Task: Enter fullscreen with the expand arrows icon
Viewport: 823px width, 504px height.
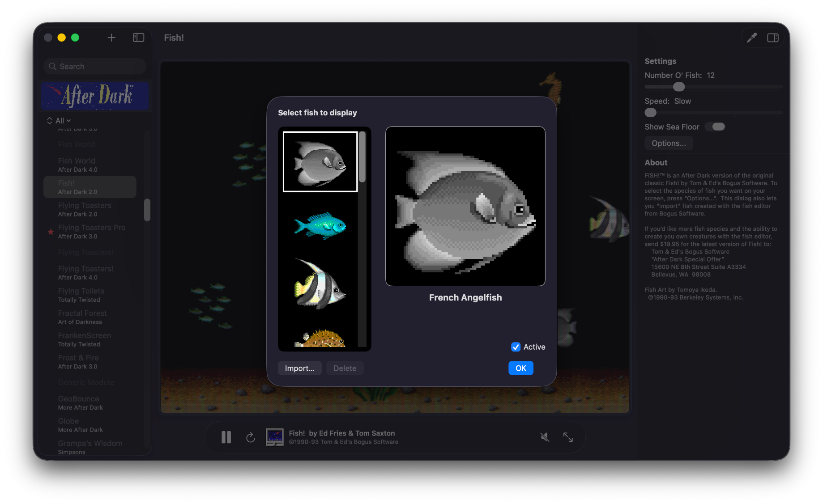Action: [568, 437]
